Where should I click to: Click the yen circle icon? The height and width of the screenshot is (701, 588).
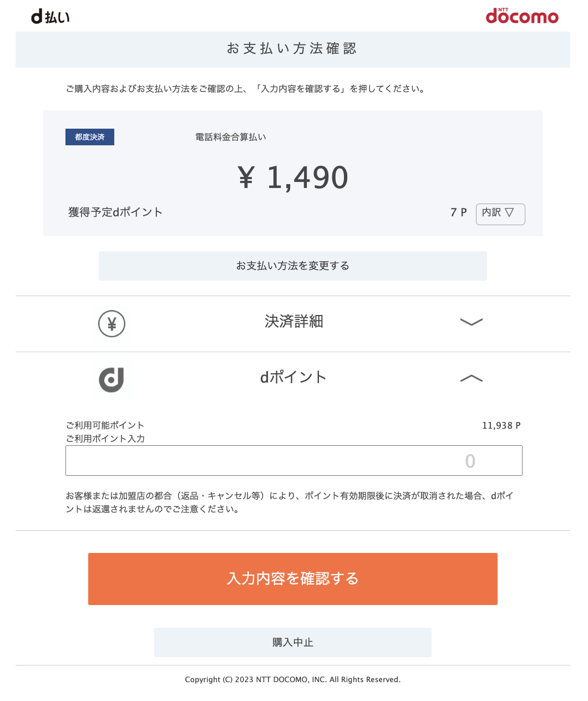point(111,324)
